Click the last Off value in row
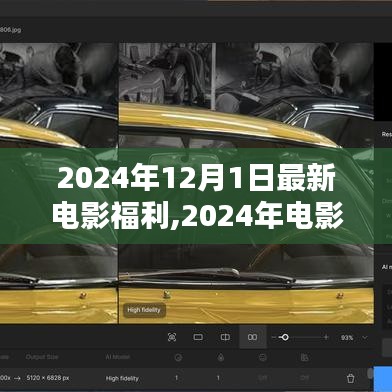 pos(304,378)
